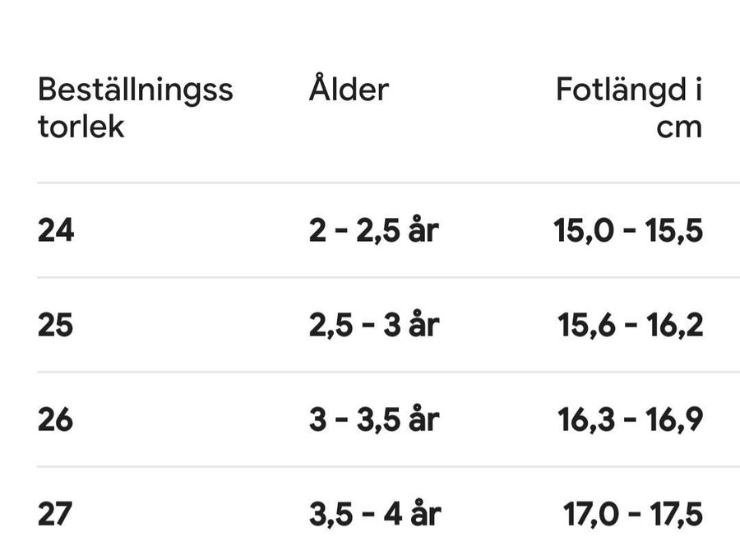Select size 27 in the table
The image size is (740, 560).
coord(56,515)
